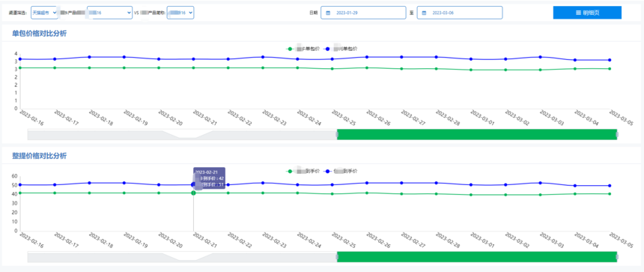Viewport: 644px width, 272px height.
Task: Select the 2023-01-29 start date input
Action: pyautogui.click(x=363, y=13)
